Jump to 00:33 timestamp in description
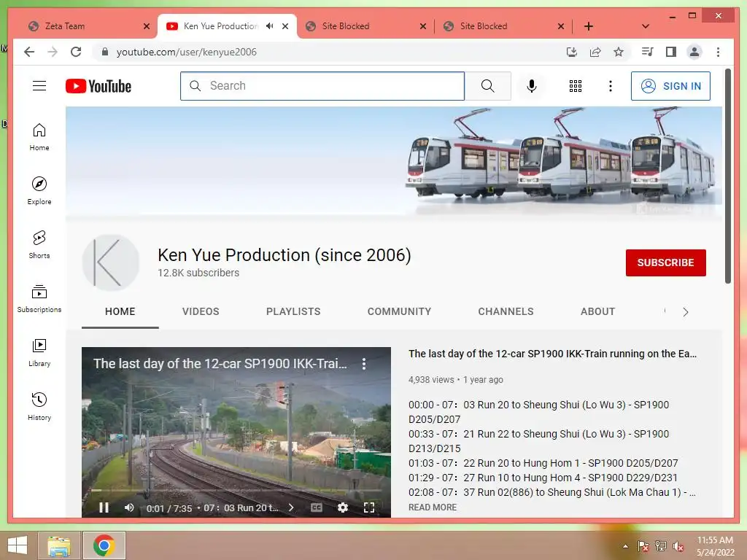The image size is (747, 560). (421, 434)
